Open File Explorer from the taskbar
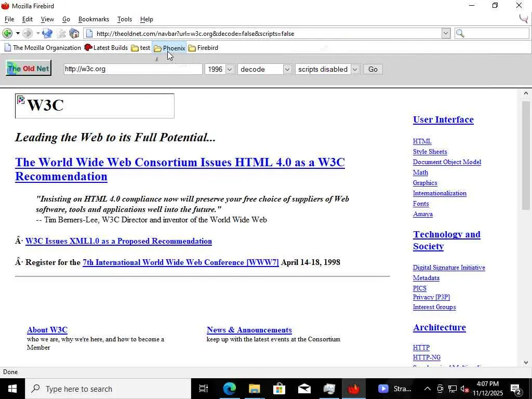 pos(254,389)
